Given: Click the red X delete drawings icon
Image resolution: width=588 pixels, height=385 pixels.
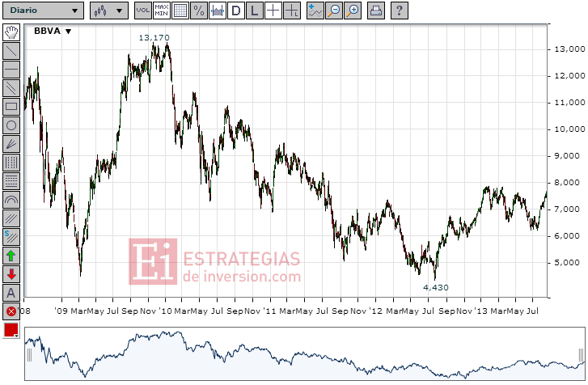Looking at the screenshot, I should (x=11, y=311).
